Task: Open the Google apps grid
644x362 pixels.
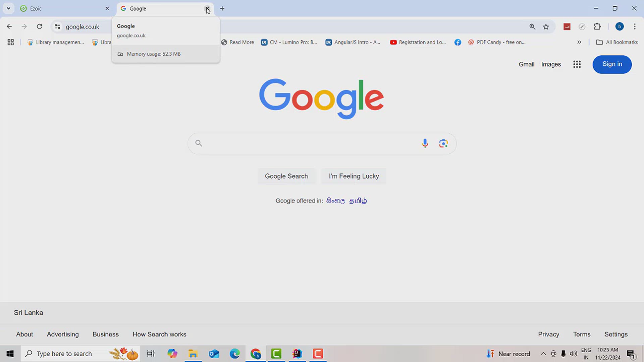Action: (x=577, y=64)
